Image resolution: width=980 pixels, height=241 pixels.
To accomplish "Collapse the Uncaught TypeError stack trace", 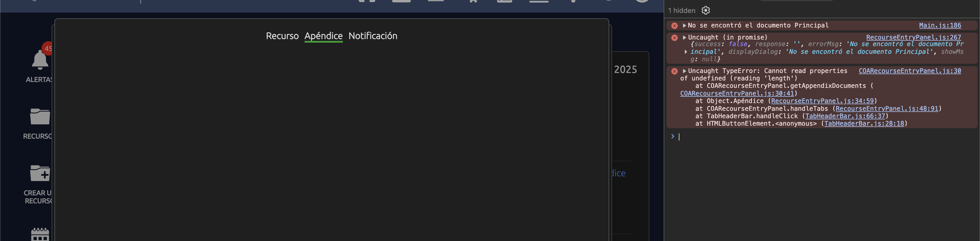I will pos(684,71).
